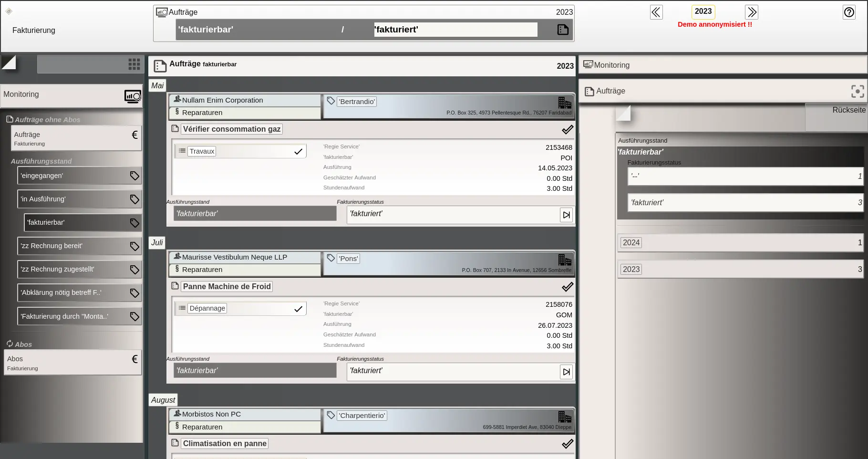Open Abos Fakturierung in left sidebar

pos(73,363)
